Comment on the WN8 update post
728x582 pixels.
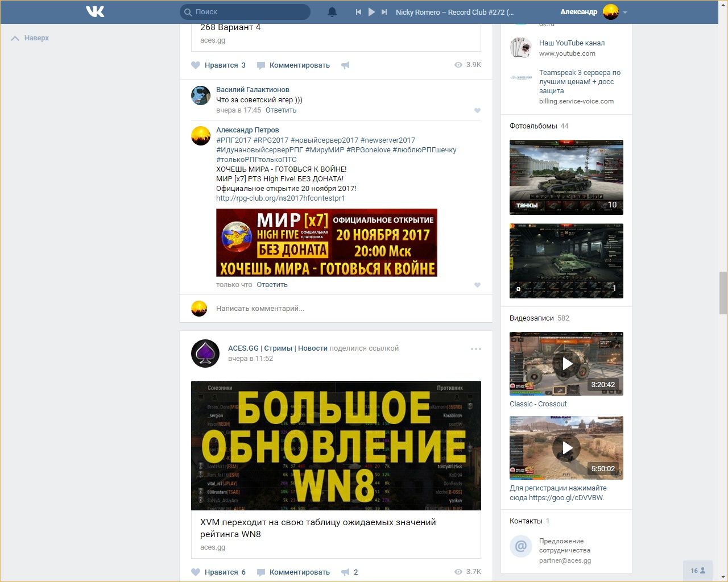pyautogui.click(x=293, y=572)
